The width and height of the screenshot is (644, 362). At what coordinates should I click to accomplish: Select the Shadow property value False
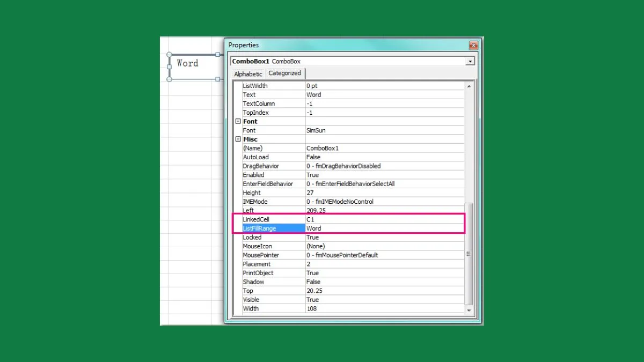(383, 282)
